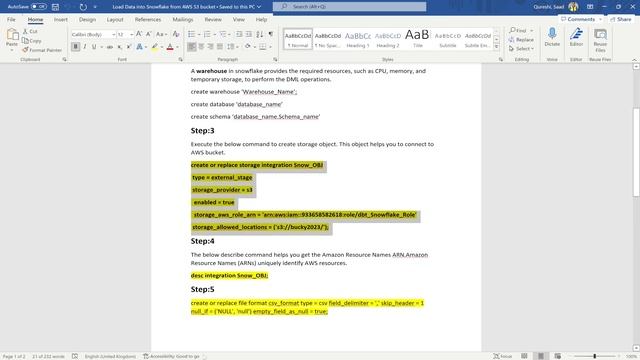This screenshot has height=360, width=640.
Task: Click Replace in Editing group
Action: point(521,40)
